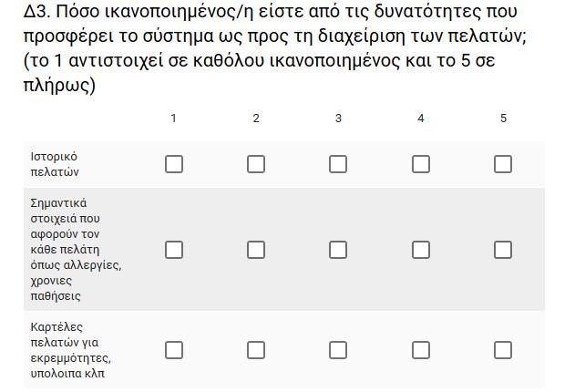The height and width of the screenshot is (392, 575).
Task: Select rating 2 for Σημαντικά στοιχεία row
Action: (256, 250)
